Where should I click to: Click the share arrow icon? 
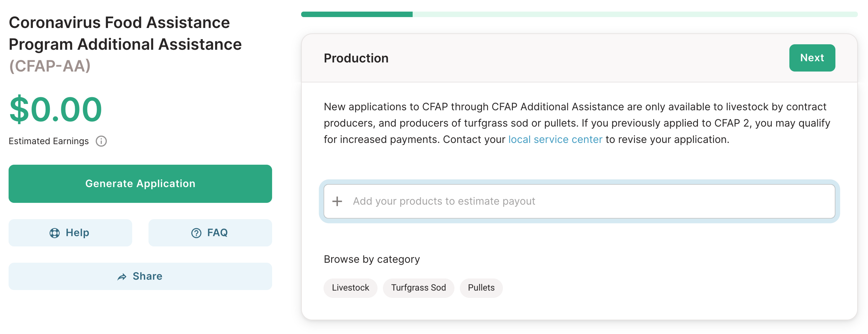point(122,277)
